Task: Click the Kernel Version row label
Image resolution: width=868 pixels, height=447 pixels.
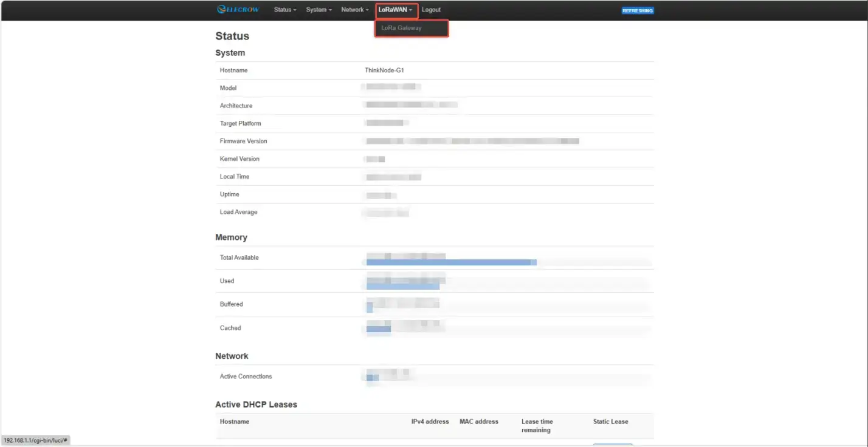Action: (239, 159)
